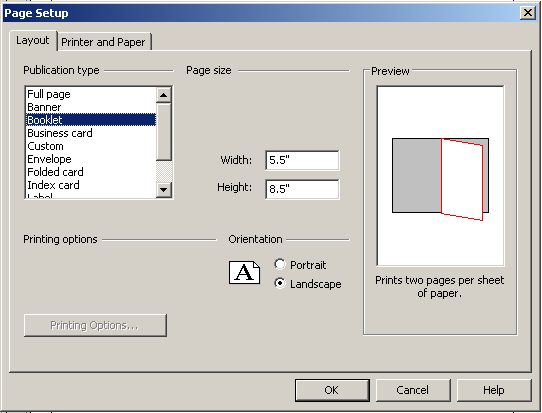This screenshot has width=542, height=413.
Task: Click the up arrow of the publication list scrollbar
Action: pos(164,95)
